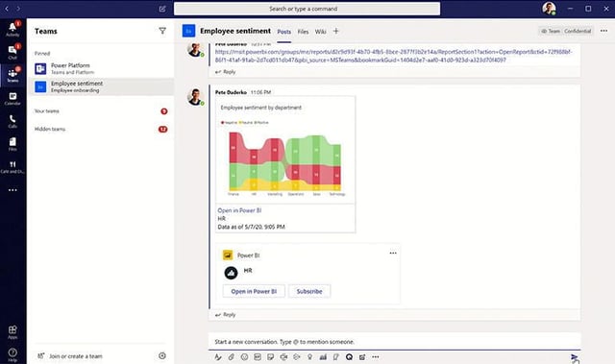Screen dimensions: 615x364
Task: Select the Power Platform team
Action: 101,68
